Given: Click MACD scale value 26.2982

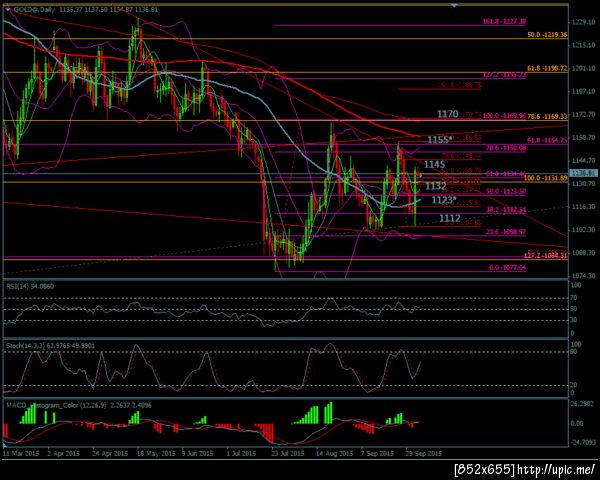Looking at the screenshot, I should tap(583, 405).
